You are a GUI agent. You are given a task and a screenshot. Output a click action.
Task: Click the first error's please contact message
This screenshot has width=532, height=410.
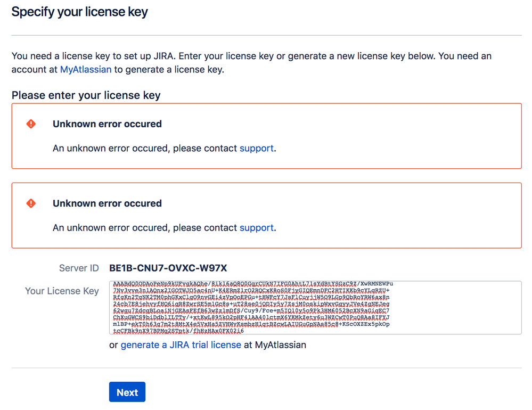click(145, 149)
